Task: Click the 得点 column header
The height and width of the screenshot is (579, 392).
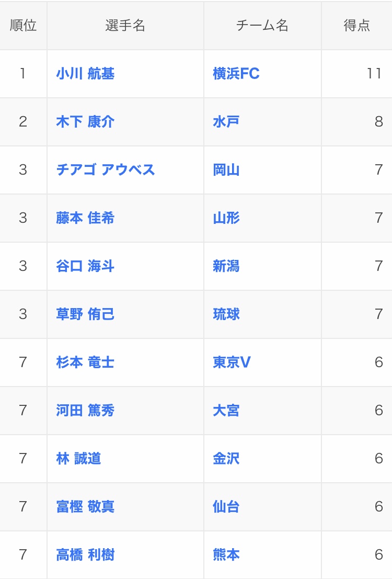Action: (x=356, y=26)
